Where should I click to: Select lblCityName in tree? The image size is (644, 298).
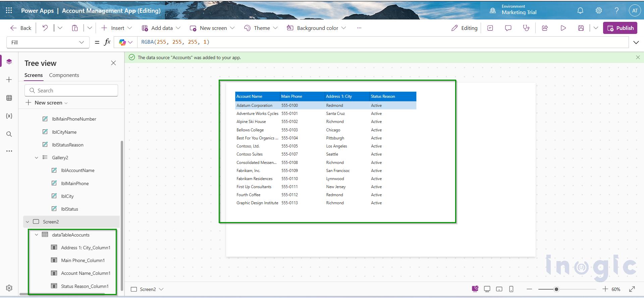click(x=64, y=132)
